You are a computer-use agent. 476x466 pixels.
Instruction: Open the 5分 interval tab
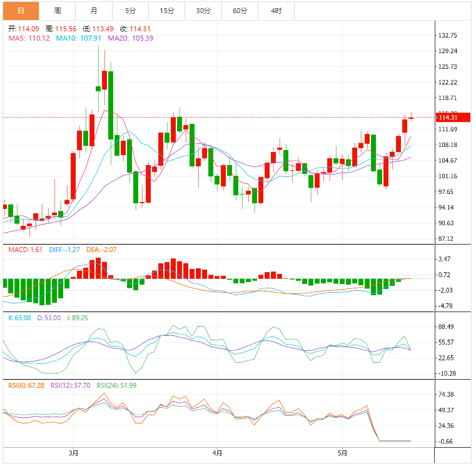tap(130, 11)
